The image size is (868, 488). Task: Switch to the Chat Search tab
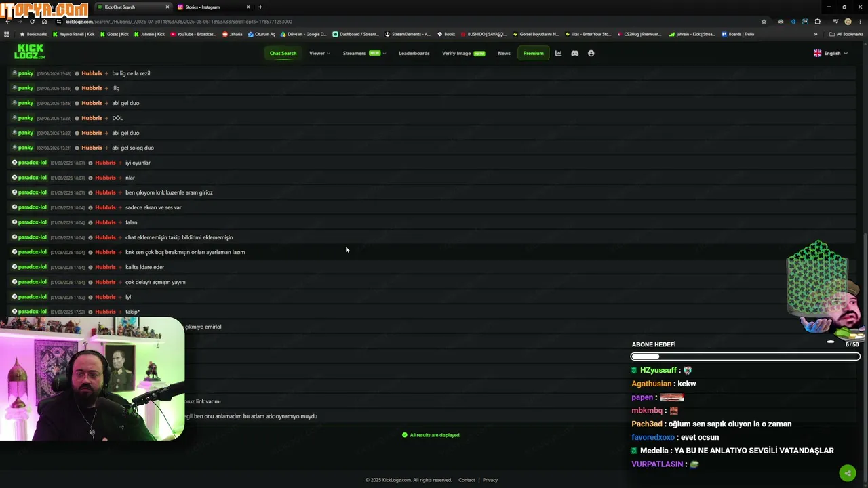coord(283,53)
